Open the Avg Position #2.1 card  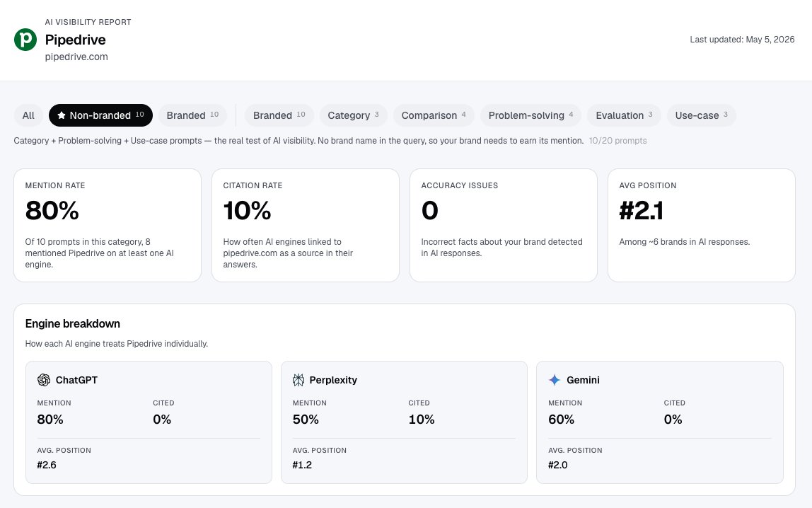(x=701, y=225)
